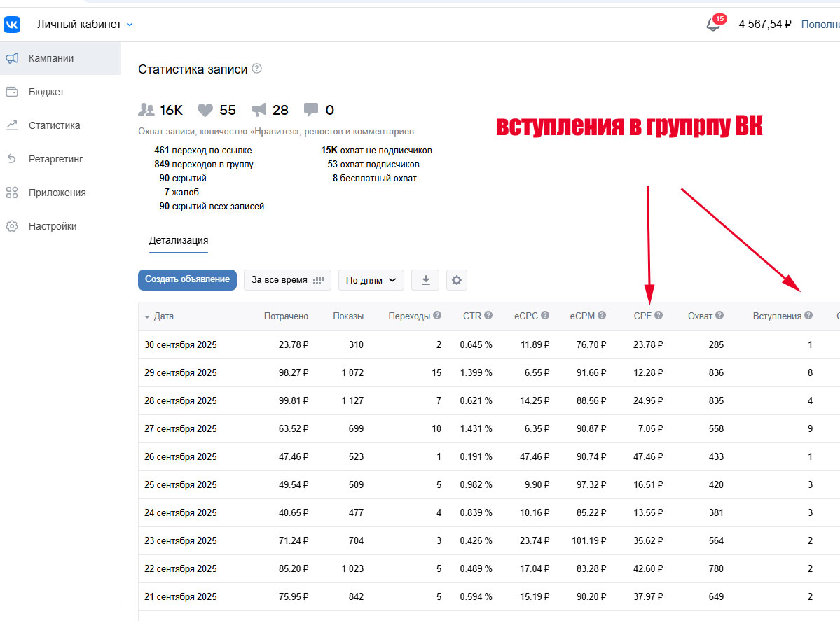
Task: Click the Создать объявление button
Action: (x=187, y=279)
